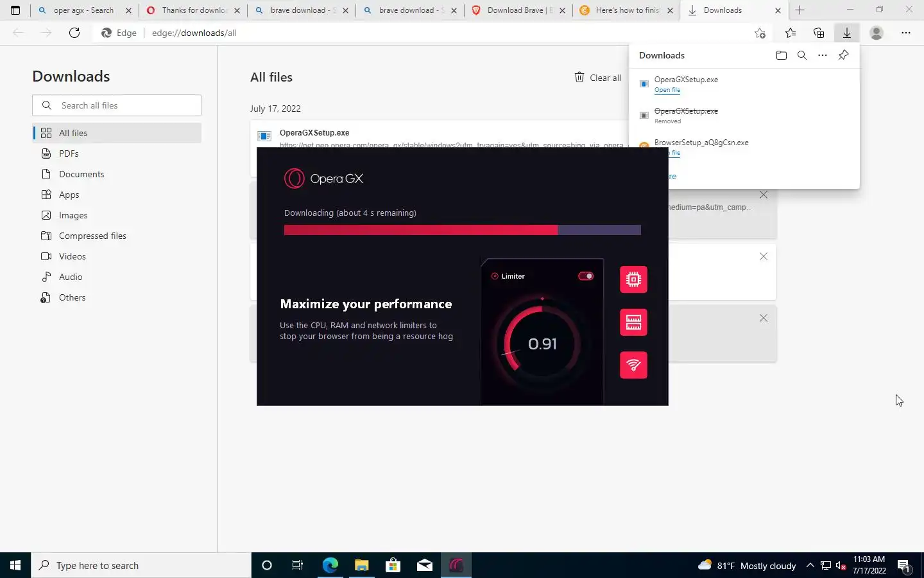Open the weather widget Mostly cloudy
The height and width of the screenshot is (578, 924).
[x=747, y=565]
